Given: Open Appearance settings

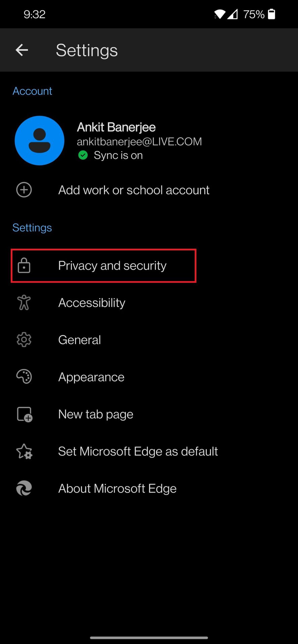Looking at the screenshot, I should tap(91, 377).
